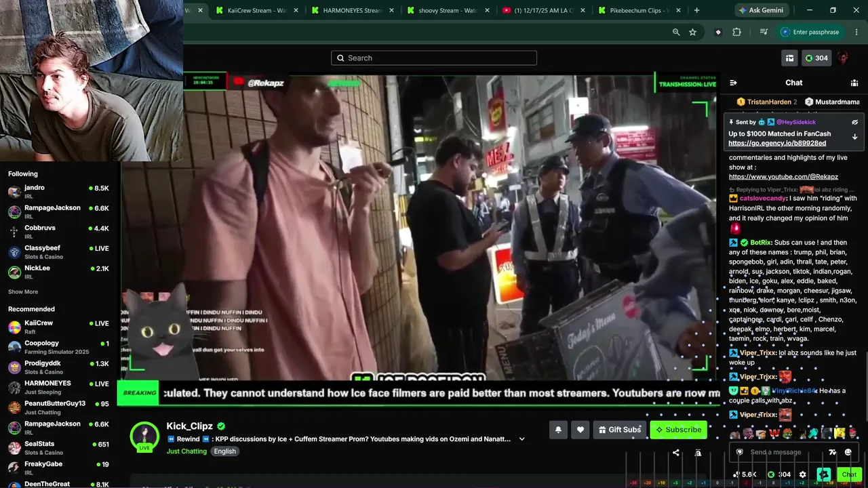Open KaiiCrew in Recommended channels
This screenshot has width=868, height=488.
pyautogui.click(x=58, y=327)
